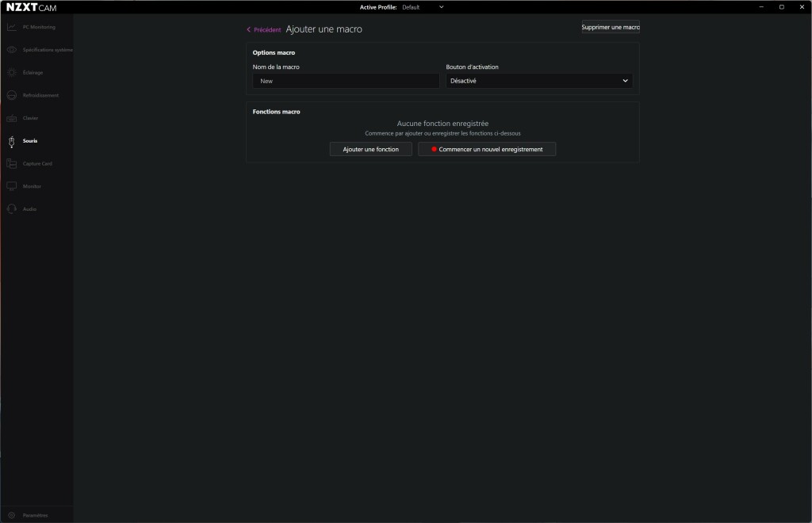Open the Désactivé activation selector chevron
Screen dimensions: 812x523
point(625,81)
